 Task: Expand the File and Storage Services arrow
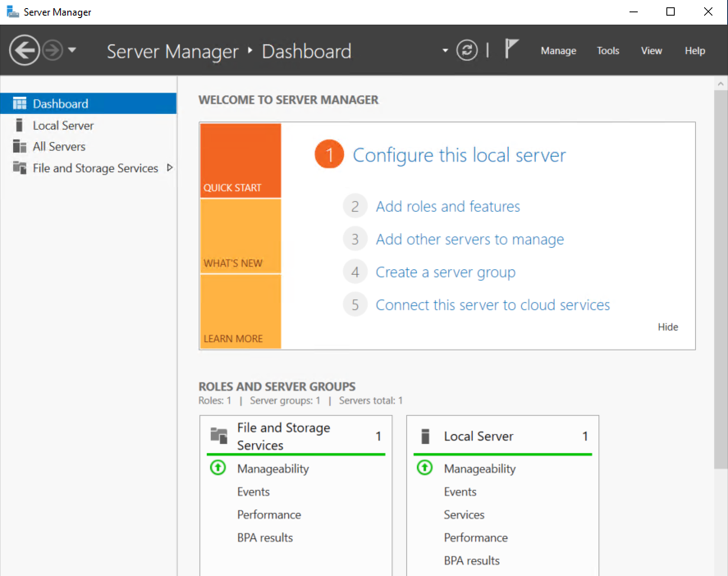click(170, 167)
